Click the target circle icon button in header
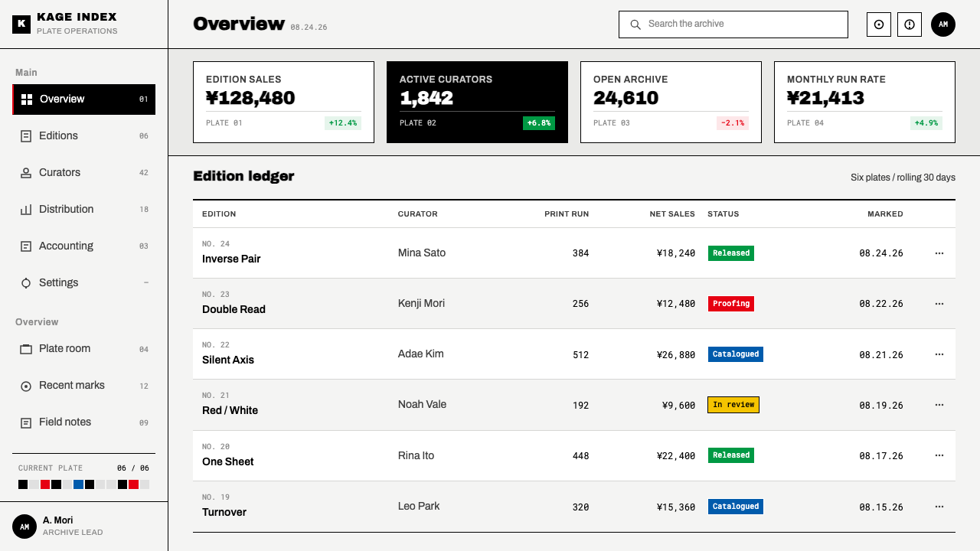 click(x=879, y=24)
